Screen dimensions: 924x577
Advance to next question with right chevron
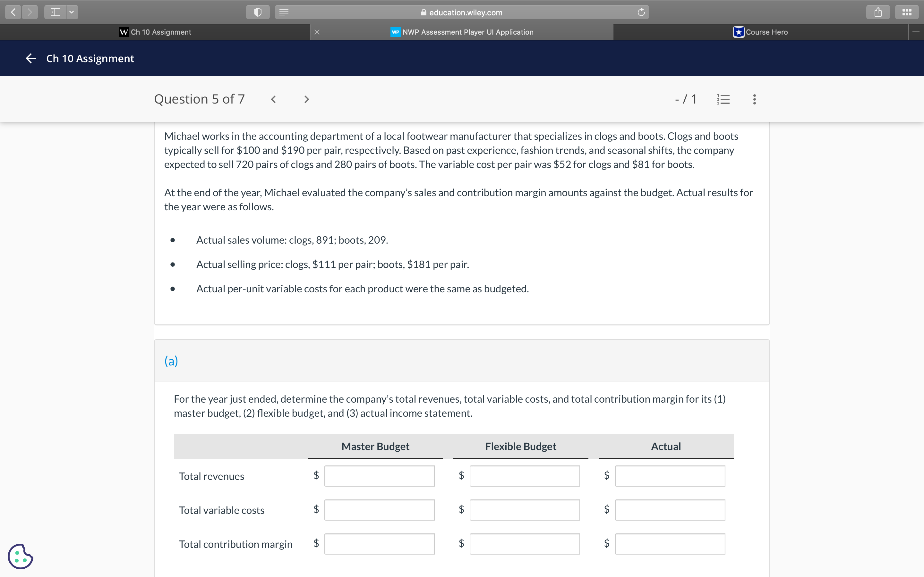307,99
